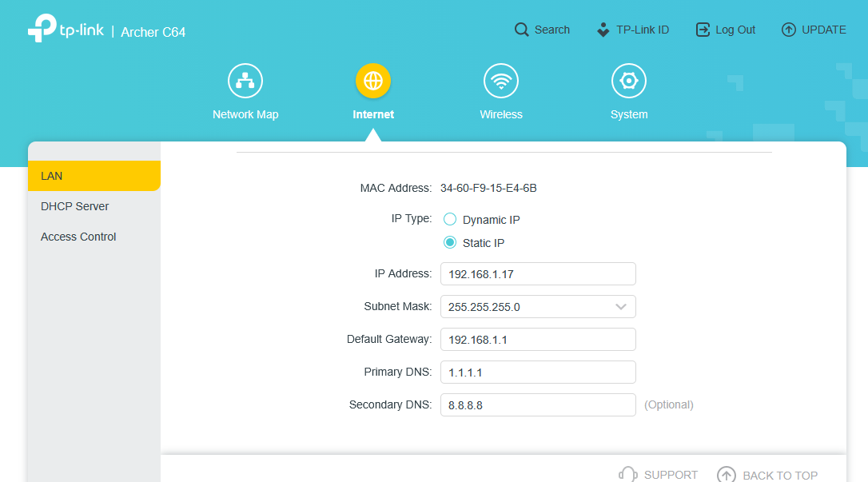Click the Dynamic IP label text
The height and width of the screenshot is (482, 868).
click(x=491, y=220)
